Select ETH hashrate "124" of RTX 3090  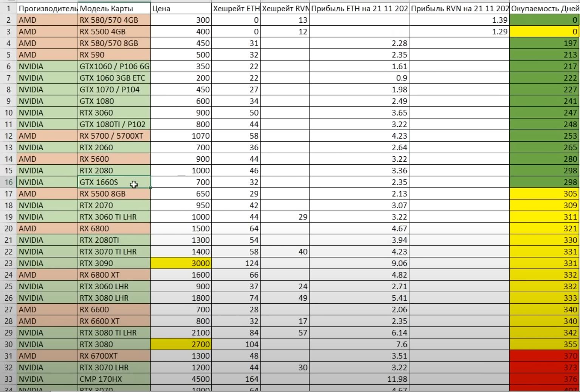tap(236, 263)
